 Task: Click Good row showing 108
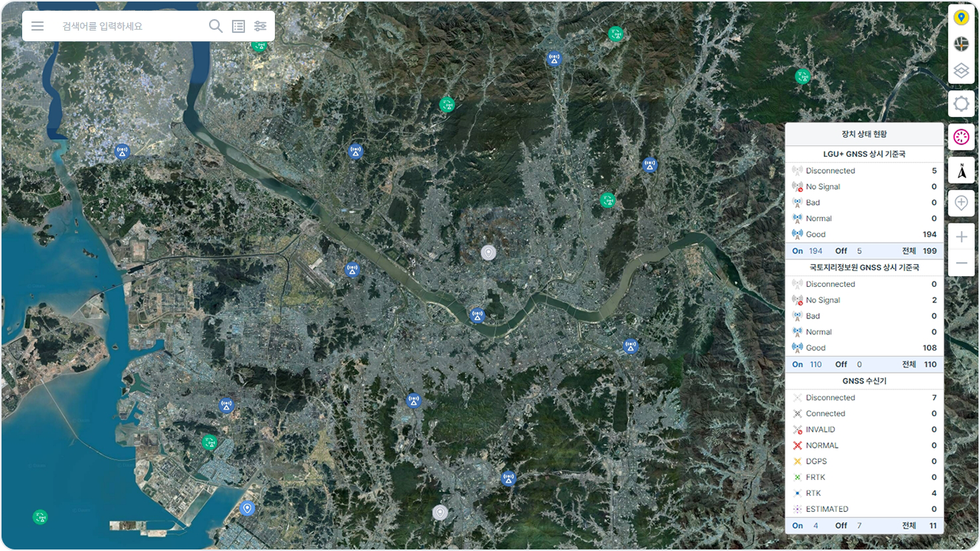[864, 347]
